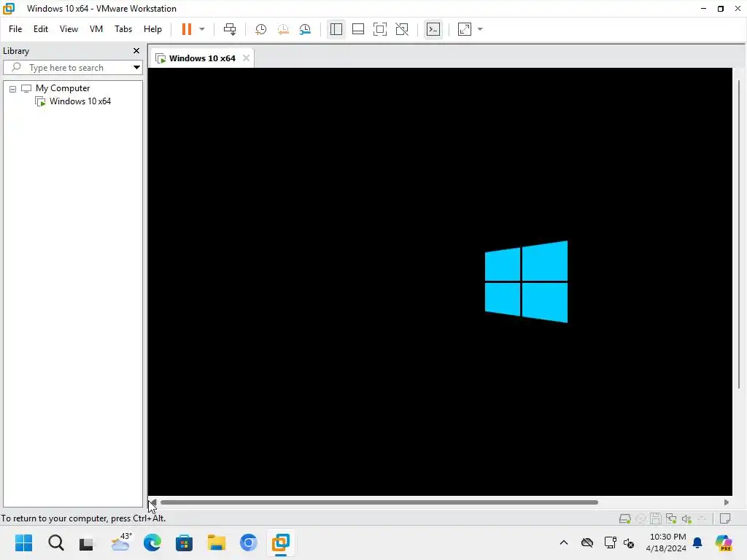
Task: Open the Tabs menu
Action: (123, 29)
